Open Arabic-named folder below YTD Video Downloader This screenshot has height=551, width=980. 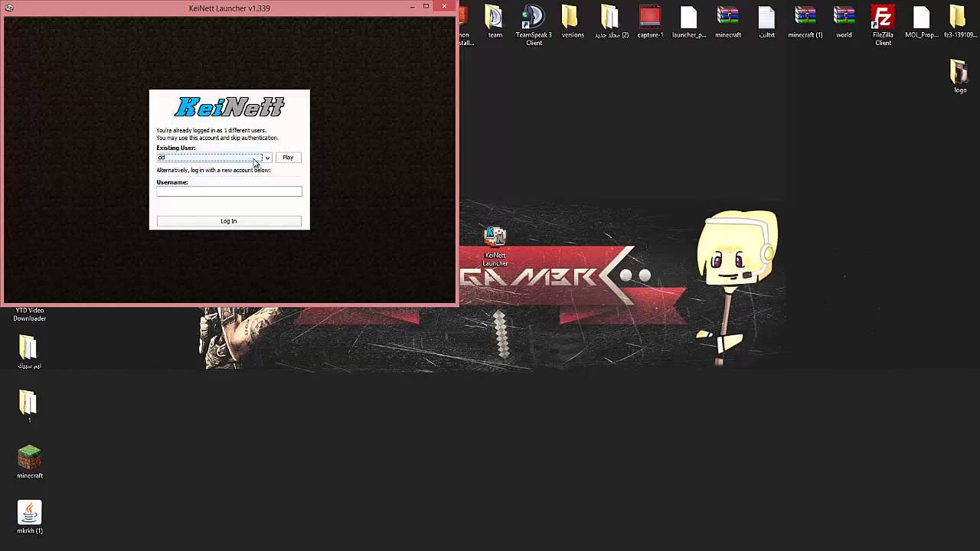coord(29,352)
